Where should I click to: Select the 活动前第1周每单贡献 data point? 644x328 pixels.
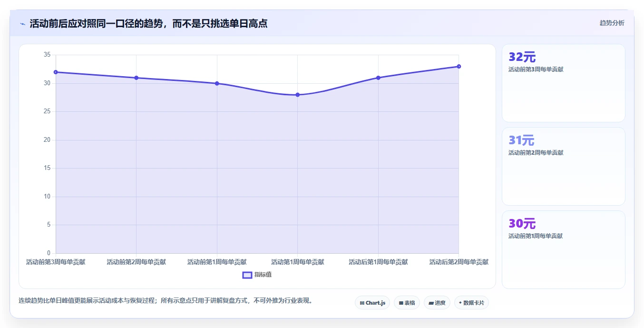217,83
